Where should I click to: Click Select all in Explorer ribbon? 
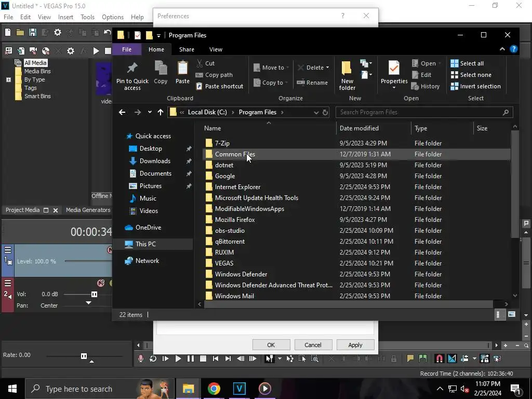pyautogui.click(x=467, y=63)
